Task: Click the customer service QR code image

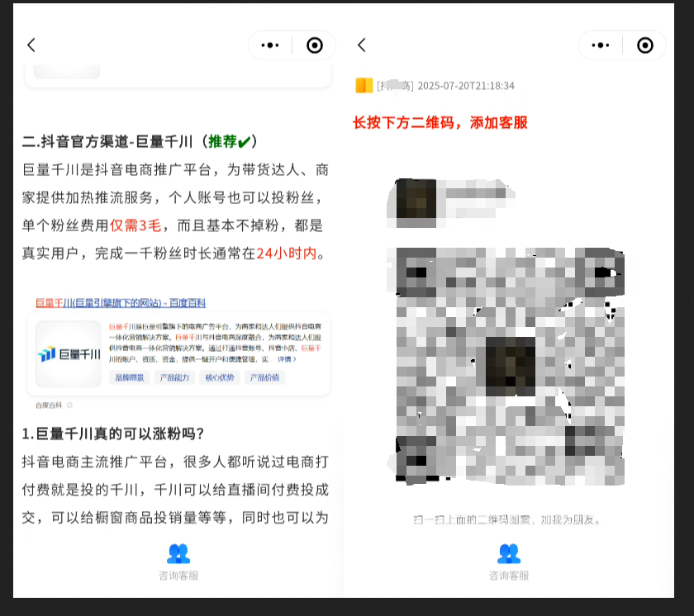Action: coord(510,367)
